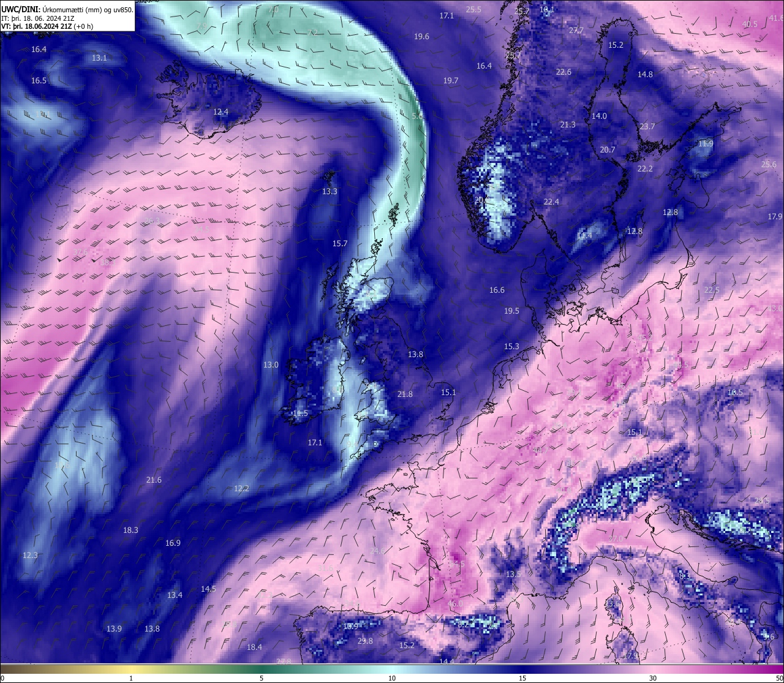The height and width of the screenshot is (683, 784).
Task: Click the 16.5 value at the left edge
Action: (x=39, y=81)
